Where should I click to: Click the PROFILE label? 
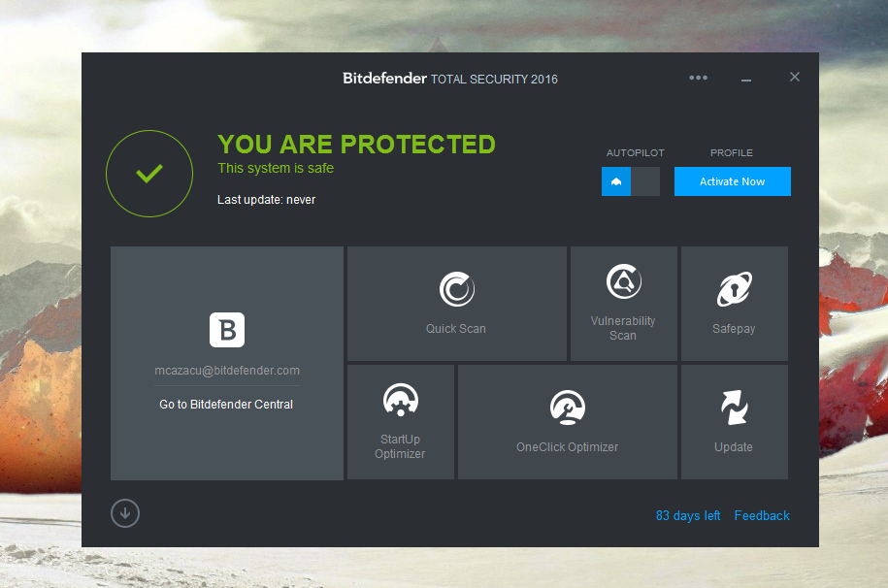732,153
